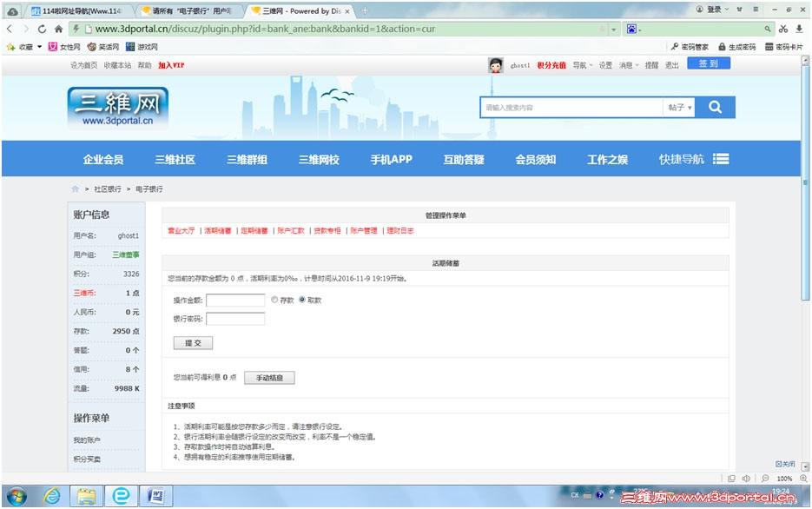This screenshot has height=509, width=812.
Task: Open the Windows Start button
Action: point(17,496)
